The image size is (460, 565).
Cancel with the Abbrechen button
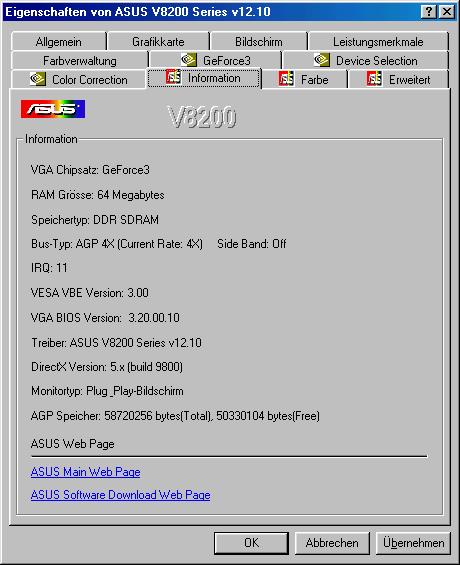332,543
